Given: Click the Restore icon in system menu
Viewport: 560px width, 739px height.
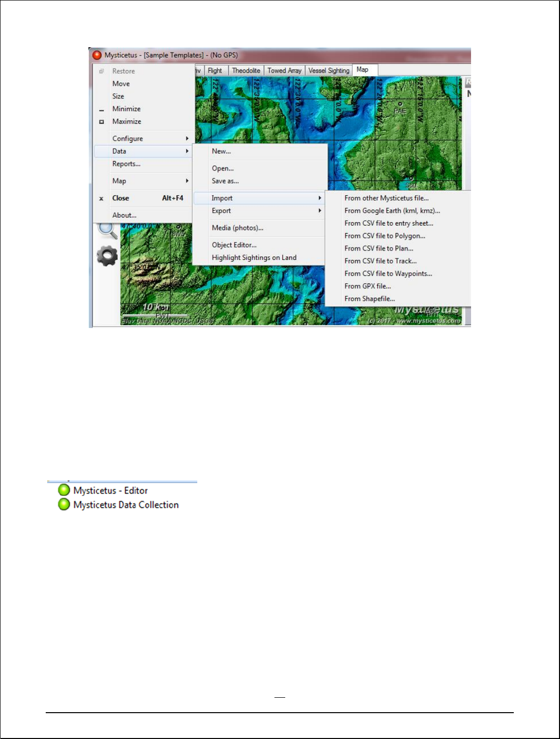Looking at the screenshot, I should coord(101,71).
